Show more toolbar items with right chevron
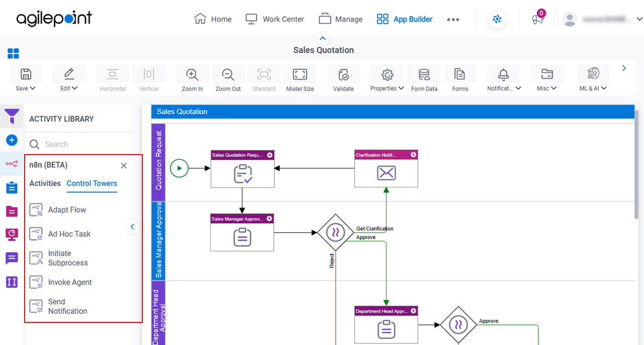Viewport: 644px width, 345px height. pos(624,68)
